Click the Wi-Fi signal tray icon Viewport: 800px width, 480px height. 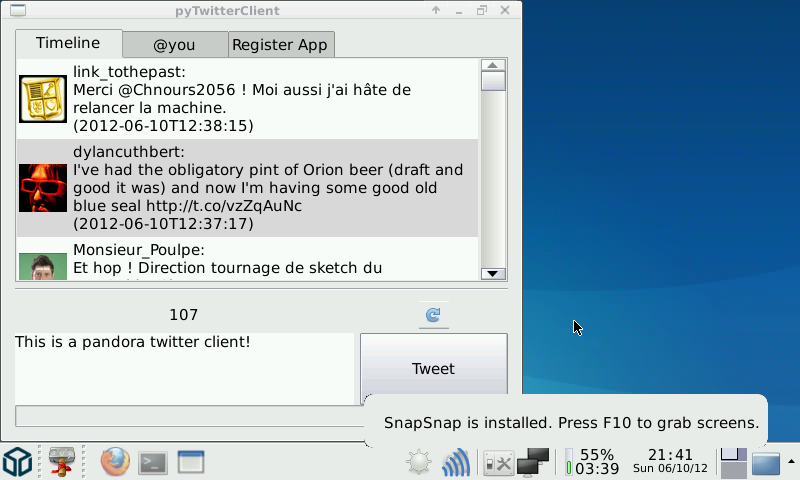(456, 463)
